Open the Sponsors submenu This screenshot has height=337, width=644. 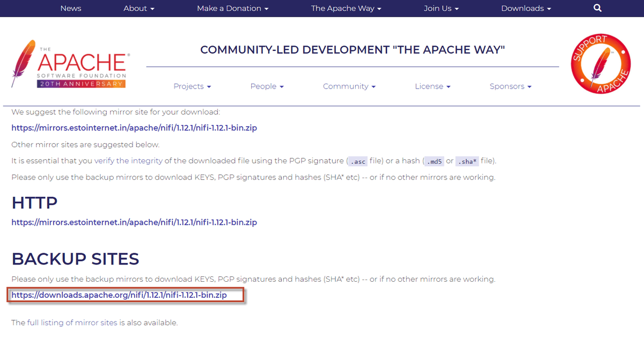click(x=510, y=86)
